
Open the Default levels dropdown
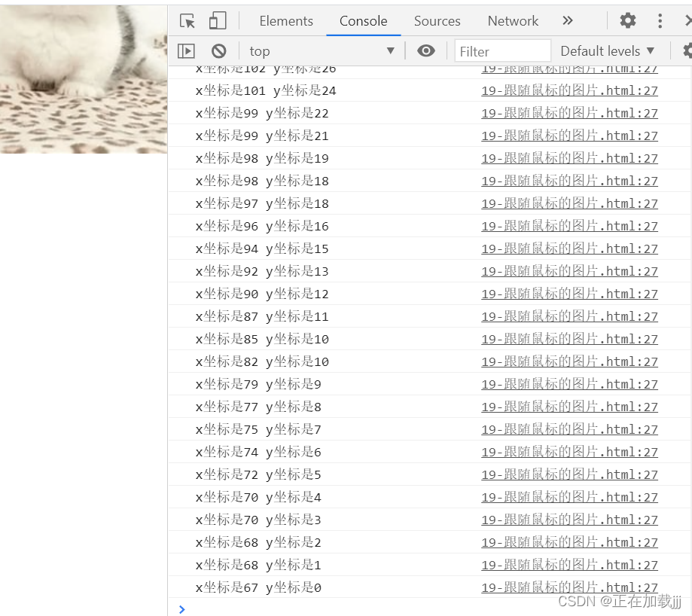607,50
